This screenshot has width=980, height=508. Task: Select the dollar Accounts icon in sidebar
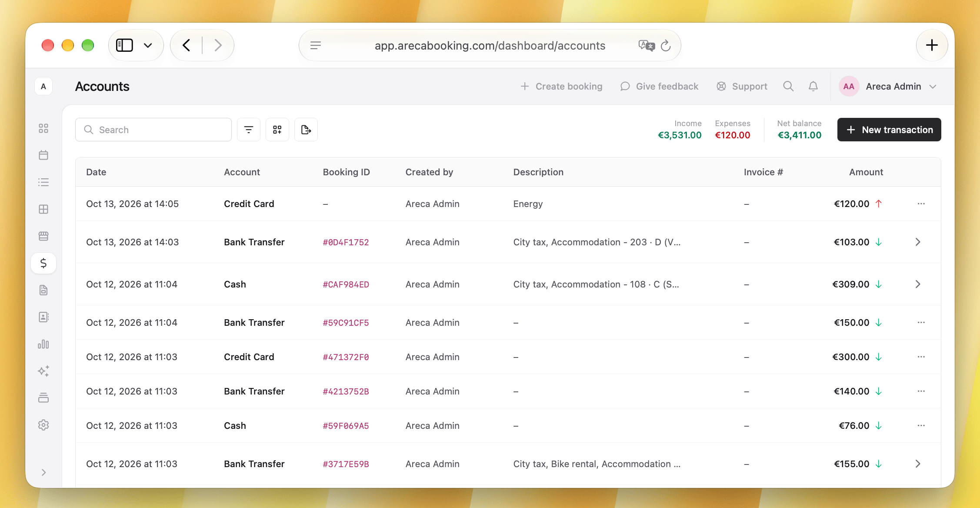(43, 263)
